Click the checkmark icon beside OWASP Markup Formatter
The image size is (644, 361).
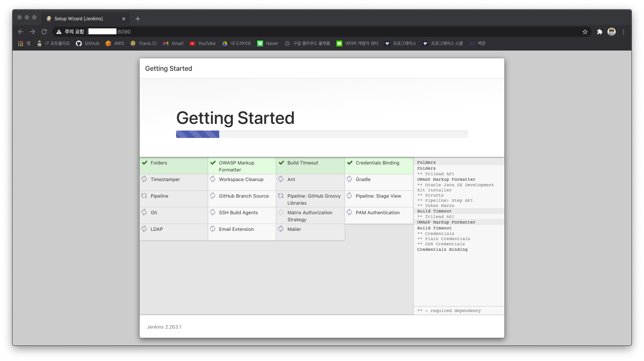tap(213, 163)
